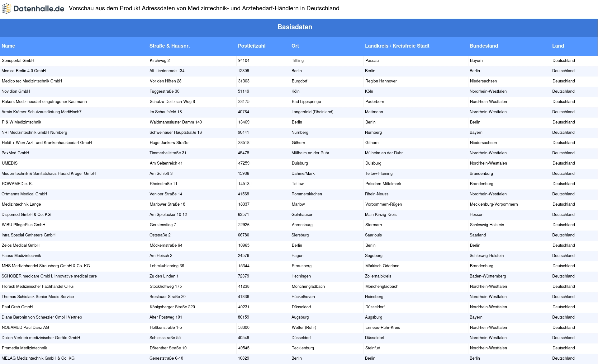Click the Bundesland value Saarland

point(478,235)
